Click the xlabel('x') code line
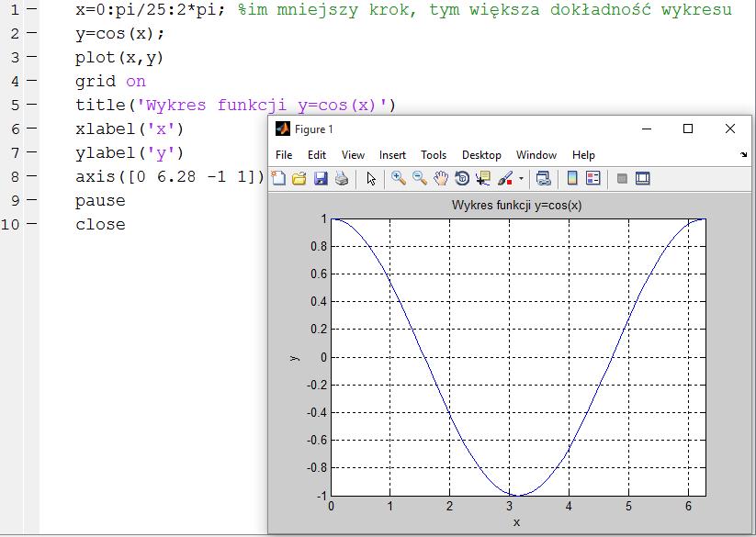 click(130, 129)
